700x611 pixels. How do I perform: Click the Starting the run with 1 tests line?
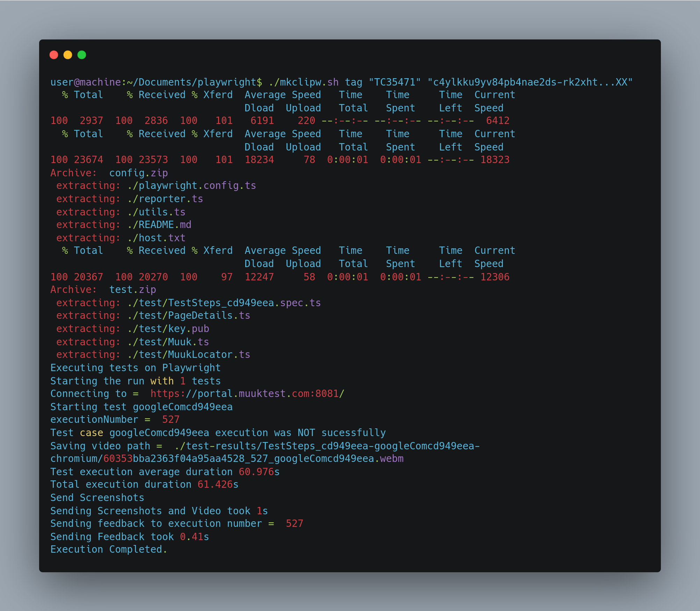pos(136,381)
